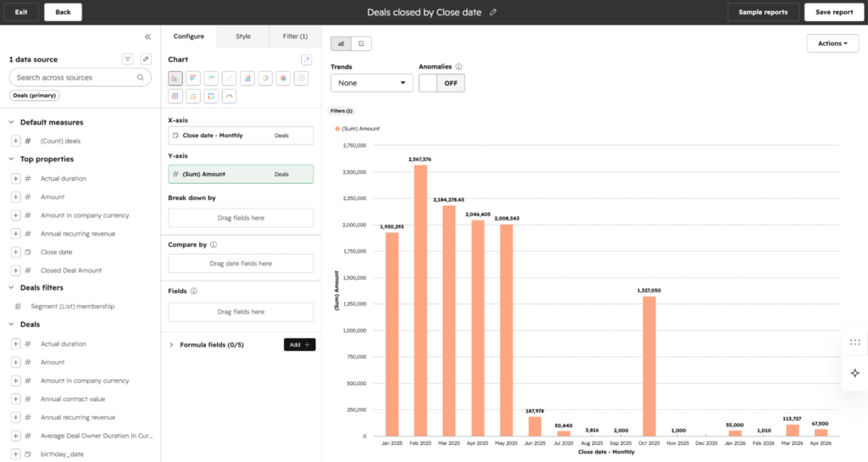Add Close date field via plus box
868x462 pixels.
pyautogui.click(x=15, y=253)
